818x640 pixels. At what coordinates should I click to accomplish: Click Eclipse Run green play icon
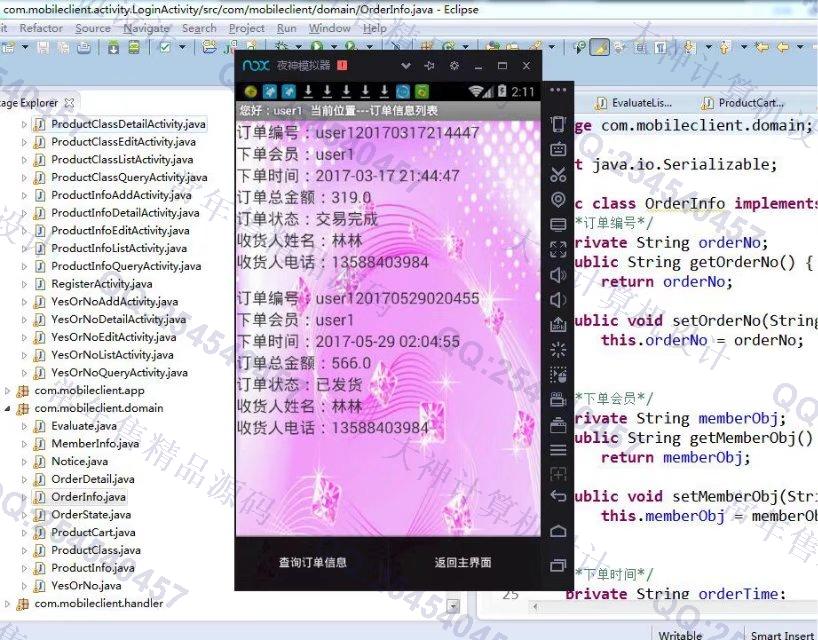pos(316,46)
